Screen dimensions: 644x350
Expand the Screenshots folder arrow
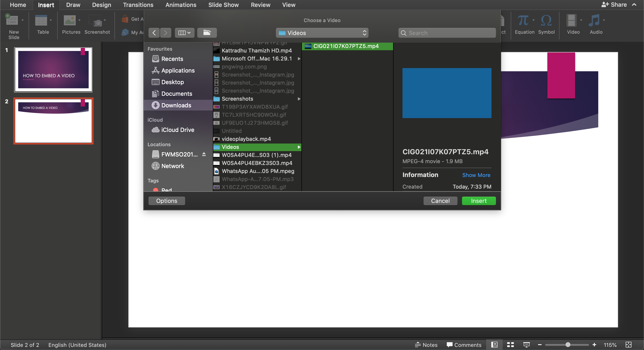pyautogui.click(x=299, y=99)
